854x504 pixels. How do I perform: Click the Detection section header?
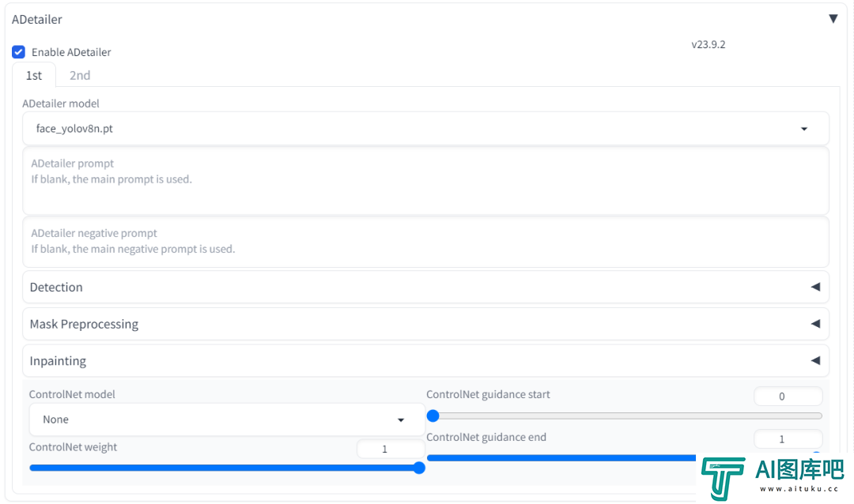(x=425, y=287)
